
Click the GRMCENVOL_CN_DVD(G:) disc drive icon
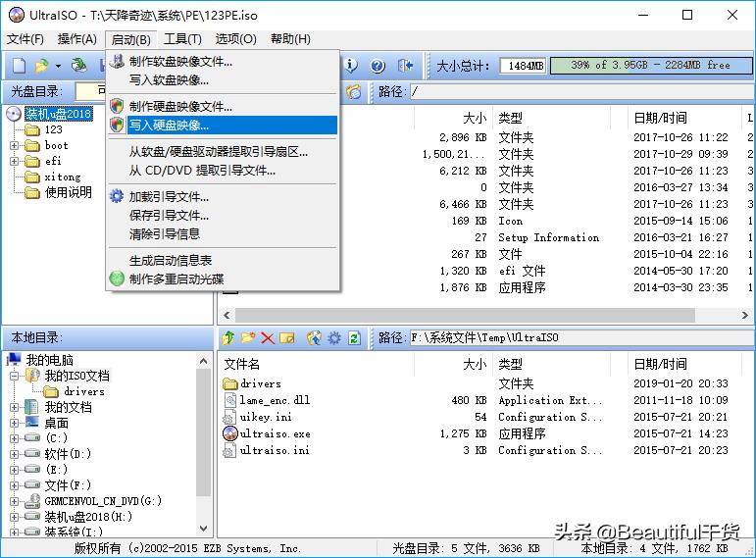pyautogui.click(x=32, y=501)
